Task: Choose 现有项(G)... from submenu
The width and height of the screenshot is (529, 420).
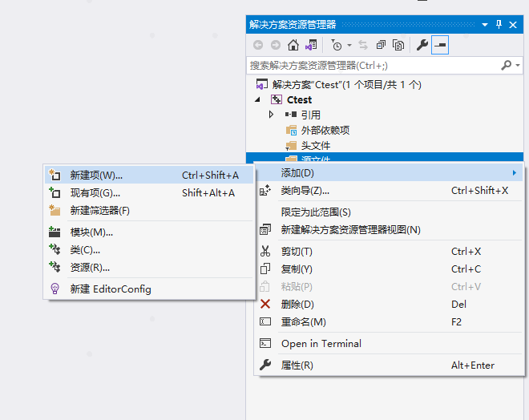Action: (149, 193)
